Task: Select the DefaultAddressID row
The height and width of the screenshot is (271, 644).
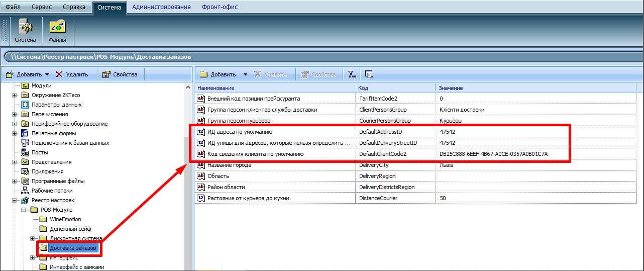Action: [x=380, y=132]
